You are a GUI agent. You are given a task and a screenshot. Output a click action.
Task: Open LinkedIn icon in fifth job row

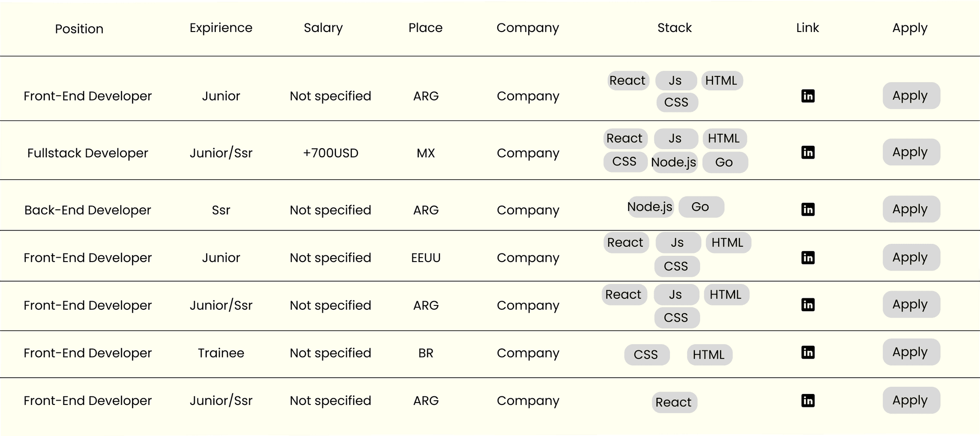pos(808,305)
